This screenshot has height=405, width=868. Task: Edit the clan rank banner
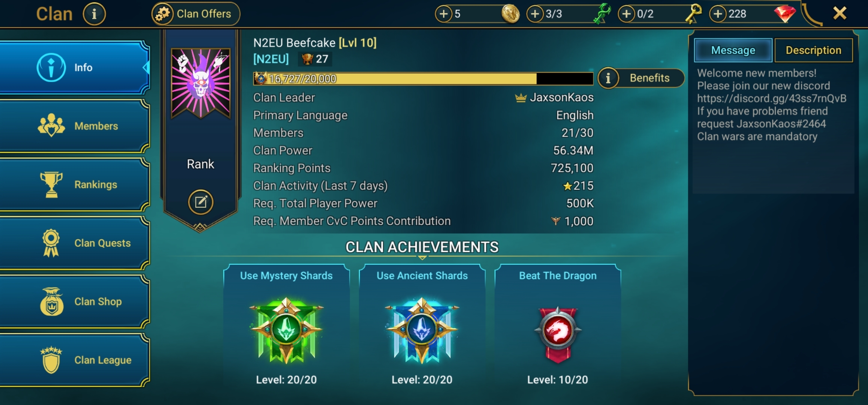point(201,202)
